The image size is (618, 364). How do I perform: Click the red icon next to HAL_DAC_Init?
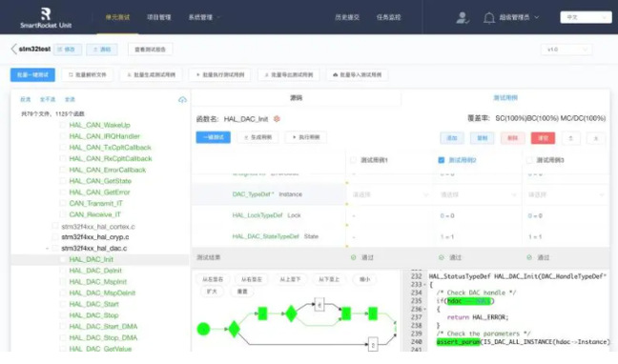click(x=277, y=118)
